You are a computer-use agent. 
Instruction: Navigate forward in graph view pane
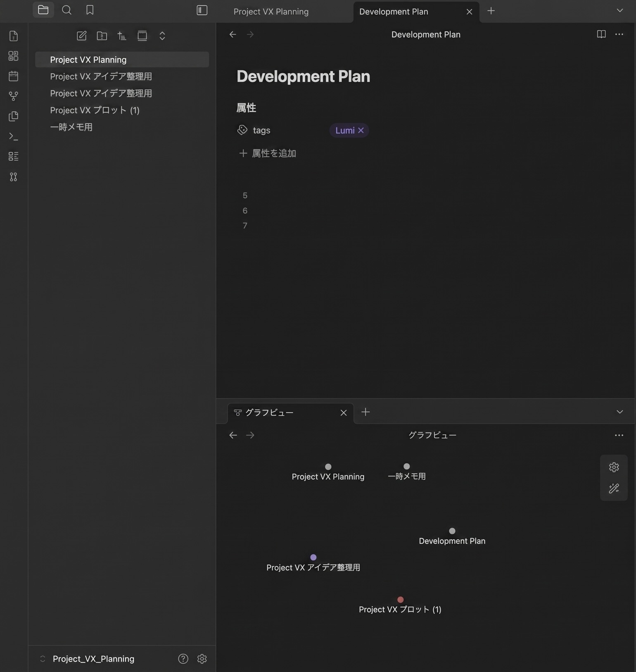(x=250, y=435)
